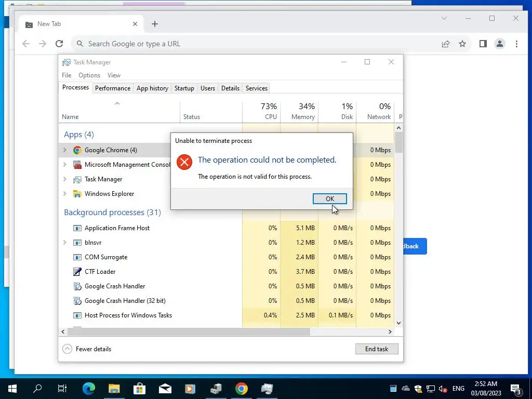Expand the Microsoft Management Console row
Viewport: 532px width, 399px height.
pyautogui.click(x=65, y=165)
